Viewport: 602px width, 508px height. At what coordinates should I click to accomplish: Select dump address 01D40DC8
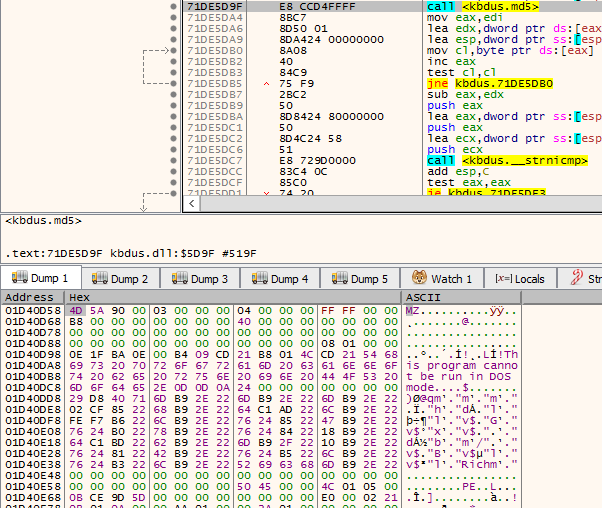[33, 387]
